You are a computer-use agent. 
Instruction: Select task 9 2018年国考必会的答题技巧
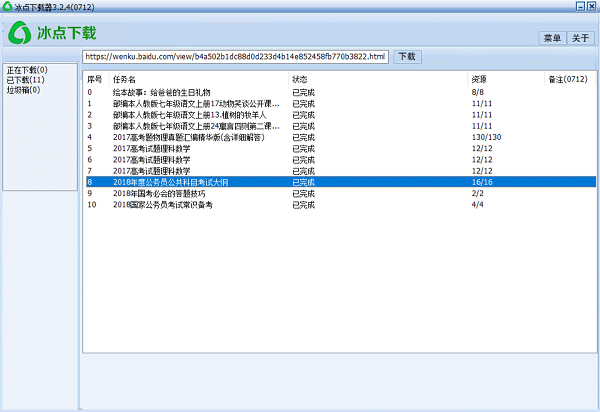tap(341, 193)
